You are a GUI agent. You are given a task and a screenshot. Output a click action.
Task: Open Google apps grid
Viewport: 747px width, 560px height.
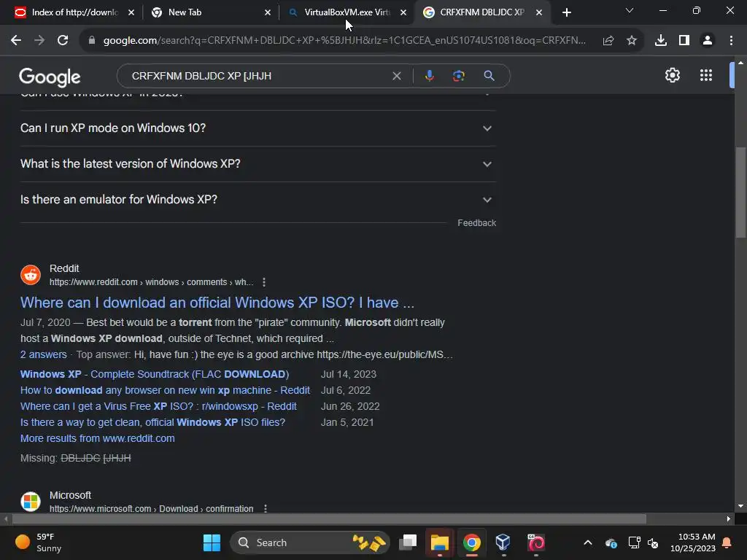click(x=706, y=75)
